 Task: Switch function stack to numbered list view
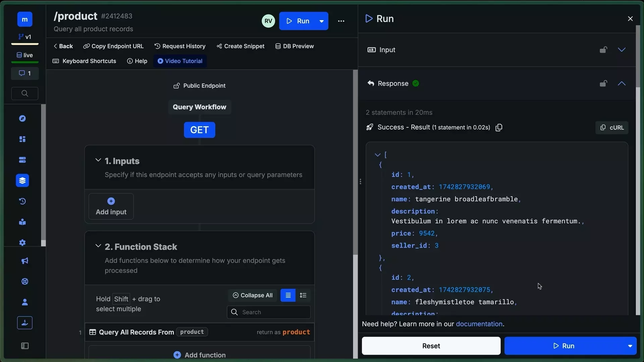[303, 295]
